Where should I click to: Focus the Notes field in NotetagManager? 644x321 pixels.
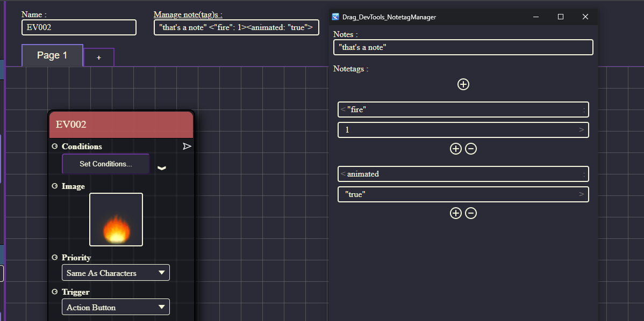pyautogui.click(x=463, y=47)
